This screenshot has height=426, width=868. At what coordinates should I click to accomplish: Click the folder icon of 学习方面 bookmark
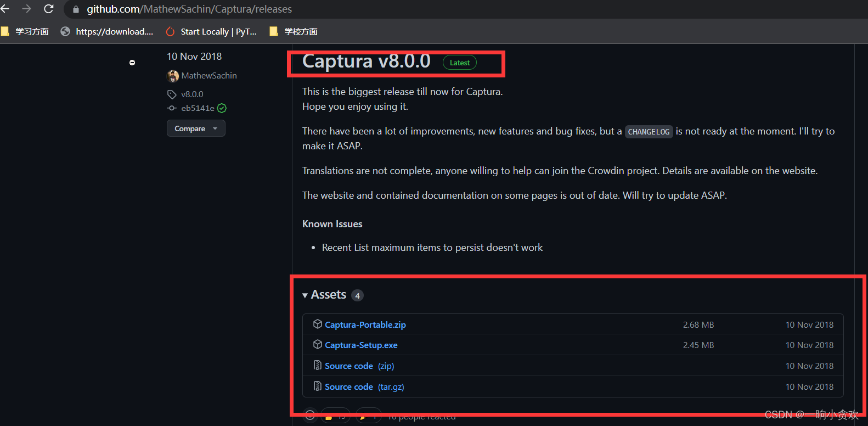[5, 31]
